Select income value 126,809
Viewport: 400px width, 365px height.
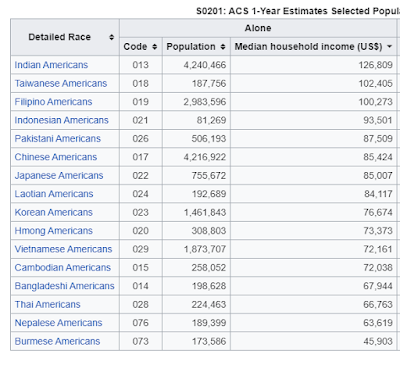pyautogui.click(x=375, y=65)
